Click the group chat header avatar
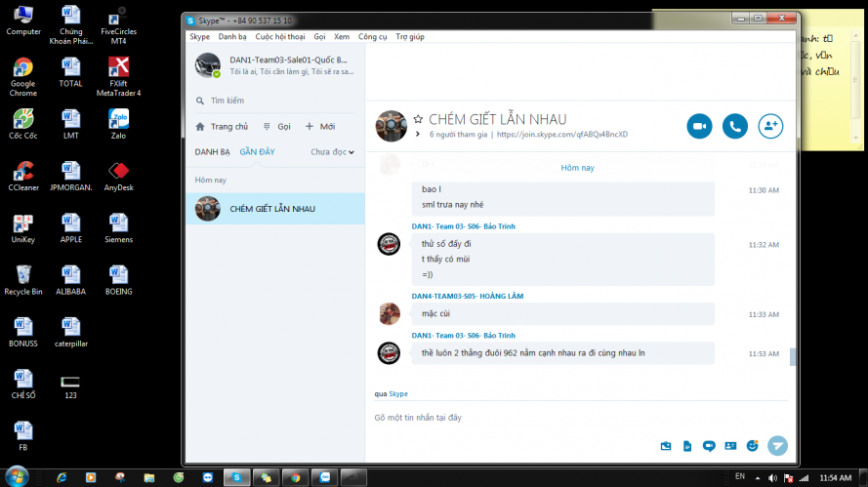This screenshot has width=868, height=487. [x=391, y=126]
